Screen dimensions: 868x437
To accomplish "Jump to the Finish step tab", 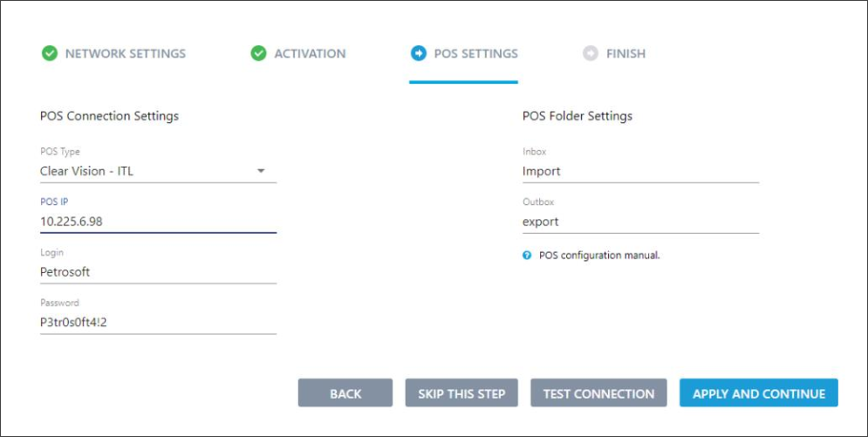I will click(x=614, y=54).
